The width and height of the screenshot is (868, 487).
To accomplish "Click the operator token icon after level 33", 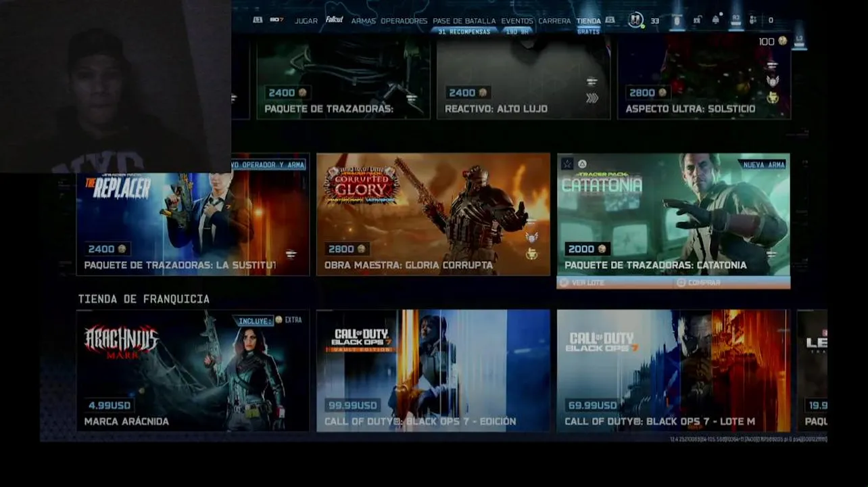I will click(x=677, y=21).
